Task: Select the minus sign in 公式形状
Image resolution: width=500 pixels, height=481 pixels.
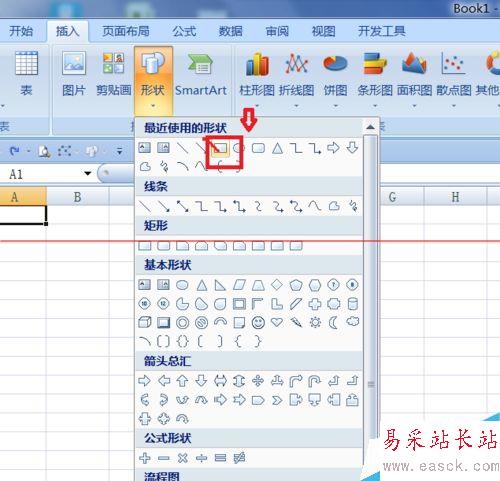Action: pyautogui.click(x=164, y=458)
